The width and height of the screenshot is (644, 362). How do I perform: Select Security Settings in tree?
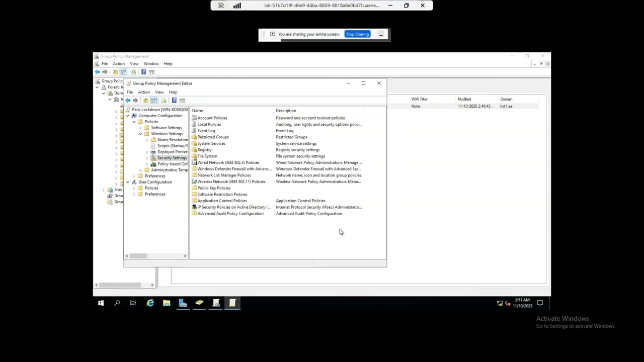pos(172,158)
